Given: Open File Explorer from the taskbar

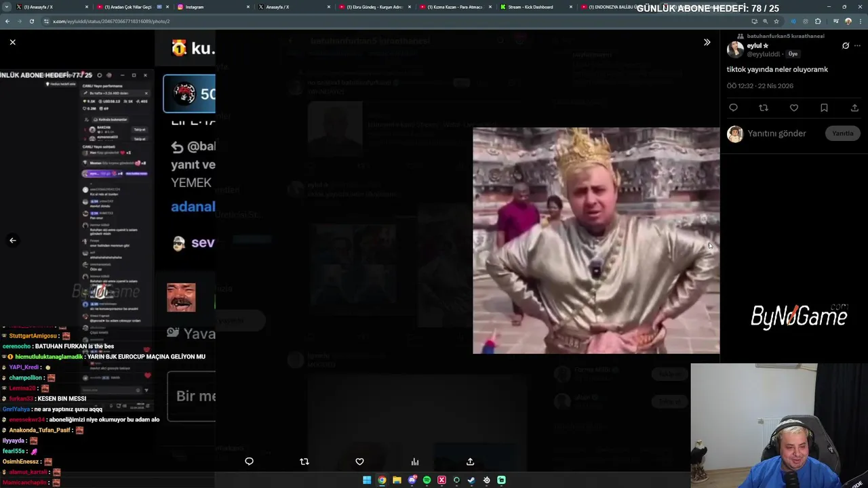Looking at the screenshot, I should pyautogui.click(x=397, y=480).
